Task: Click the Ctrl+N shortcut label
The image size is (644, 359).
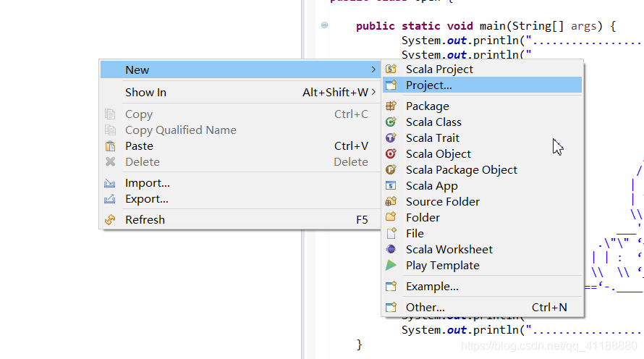Action: coord(549,307)
